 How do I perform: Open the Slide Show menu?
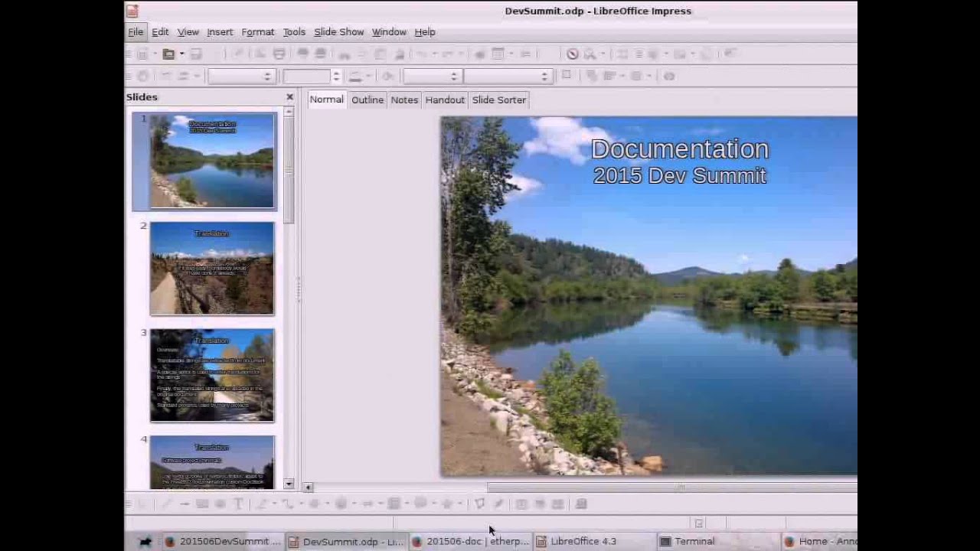click(338, 32)
